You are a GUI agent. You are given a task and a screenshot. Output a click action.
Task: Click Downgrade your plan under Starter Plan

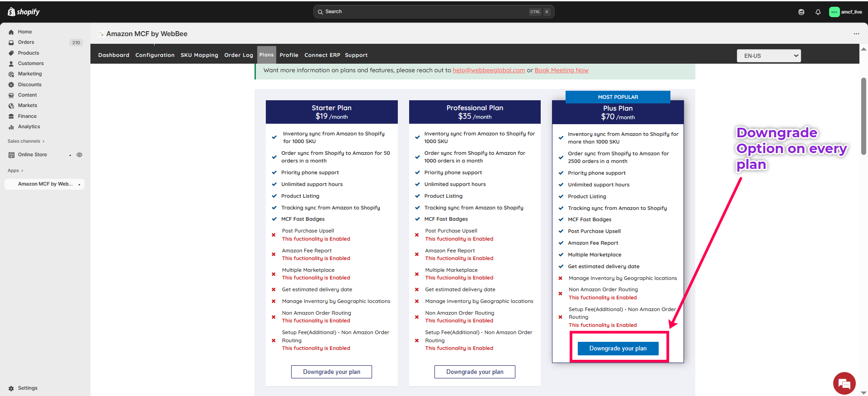(x=331, y=372)
